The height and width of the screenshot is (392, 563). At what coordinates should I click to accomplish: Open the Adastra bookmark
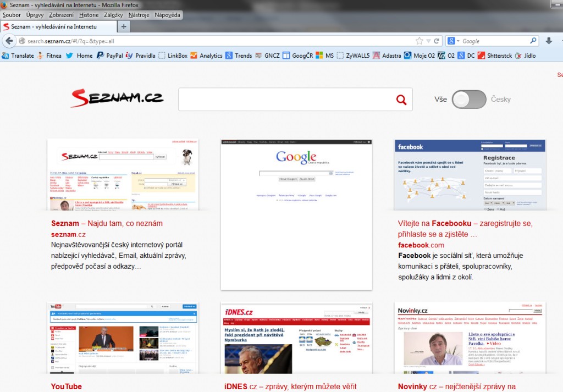[387, 56]
